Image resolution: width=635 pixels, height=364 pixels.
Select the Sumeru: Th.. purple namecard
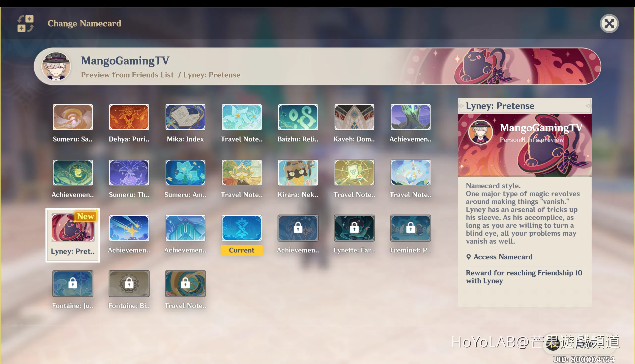point(129,173)
